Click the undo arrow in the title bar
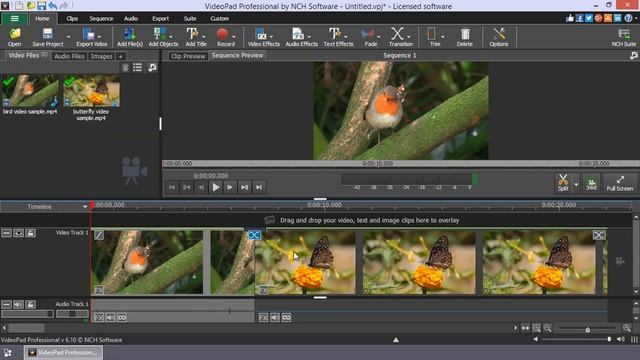This screenshot has width=640, height=360. tap(53, 6)
